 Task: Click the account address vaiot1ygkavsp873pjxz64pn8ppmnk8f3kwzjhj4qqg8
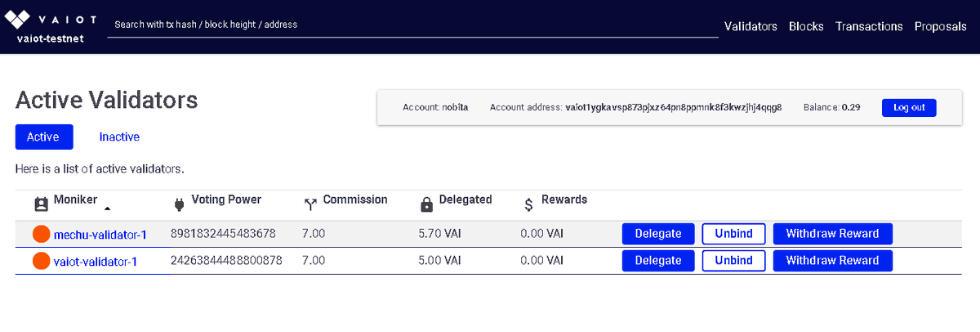(674, 108)
